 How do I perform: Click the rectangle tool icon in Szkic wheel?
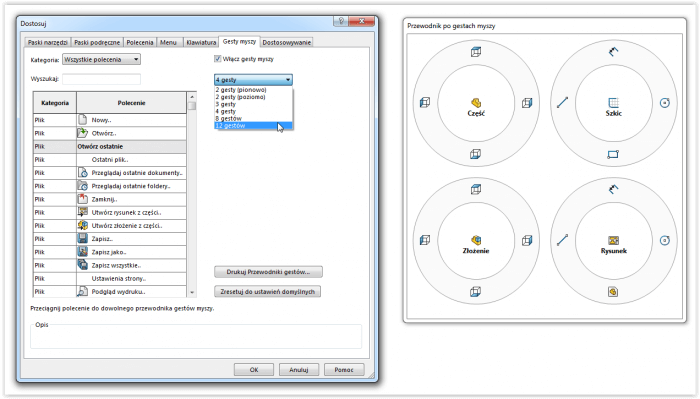click(x=613, y=154)
